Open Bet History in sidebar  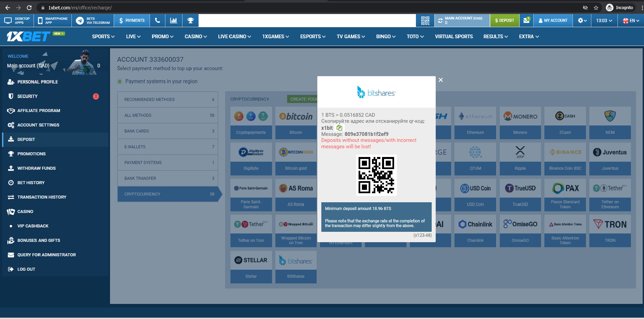point(55,183)
